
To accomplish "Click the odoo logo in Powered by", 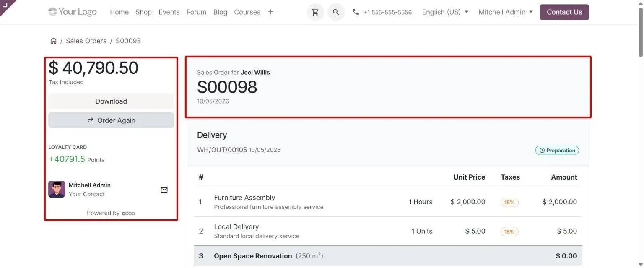I will click(128, 213).
